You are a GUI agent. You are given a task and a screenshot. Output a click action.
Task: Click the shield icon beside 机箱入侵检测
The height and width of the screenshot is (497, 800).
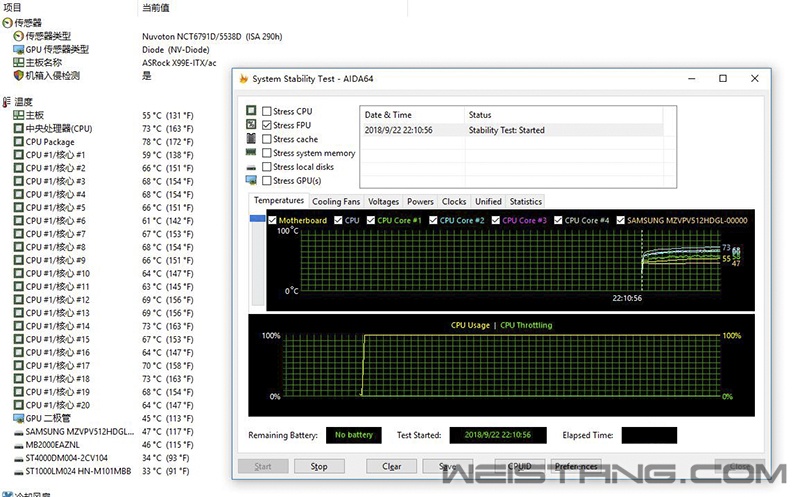click(x=18, y=75)
